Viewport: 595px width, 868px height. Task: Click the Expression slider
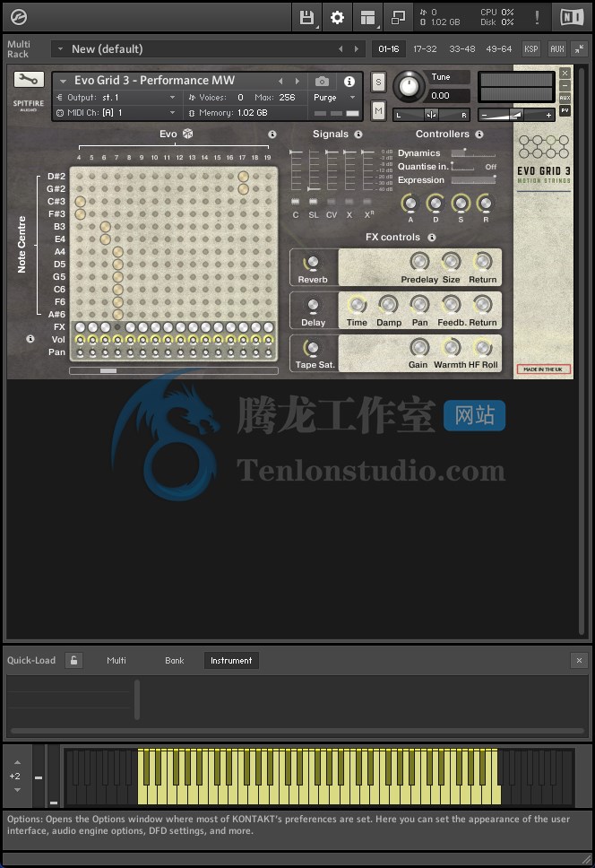473,180
